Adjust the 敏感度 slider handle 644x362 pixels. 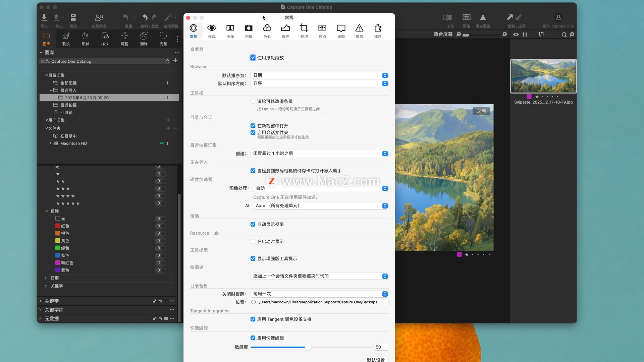[308, 347]
